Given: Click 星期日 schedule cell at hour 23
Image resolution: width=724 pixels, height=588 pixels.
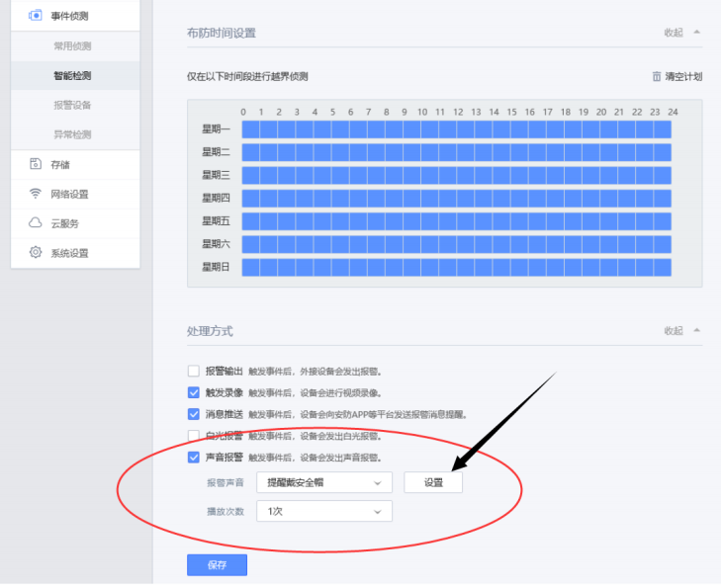Looking at the screenshot, I should click(664, 269).
